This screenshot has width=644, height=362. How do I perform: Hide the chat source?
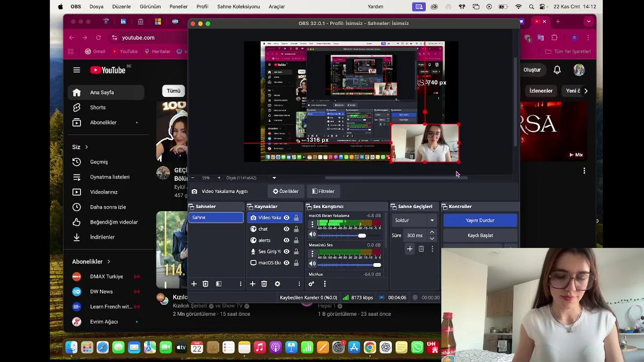[x=286, y=229]
